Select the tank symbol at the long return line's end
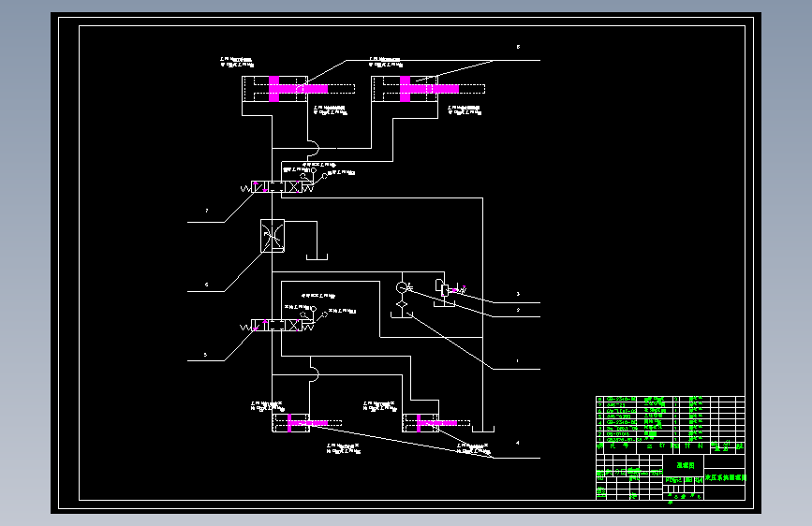 [x=483, y=429]
